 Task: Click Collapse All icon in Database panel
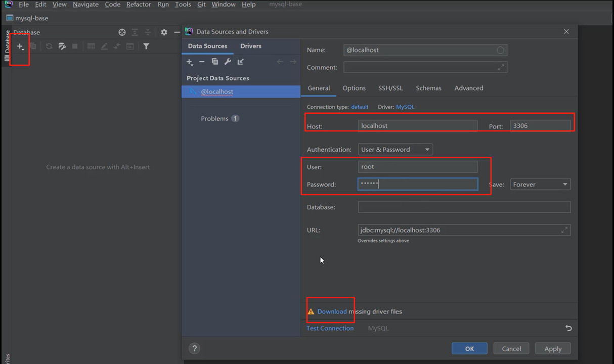[x=148, y=32]
